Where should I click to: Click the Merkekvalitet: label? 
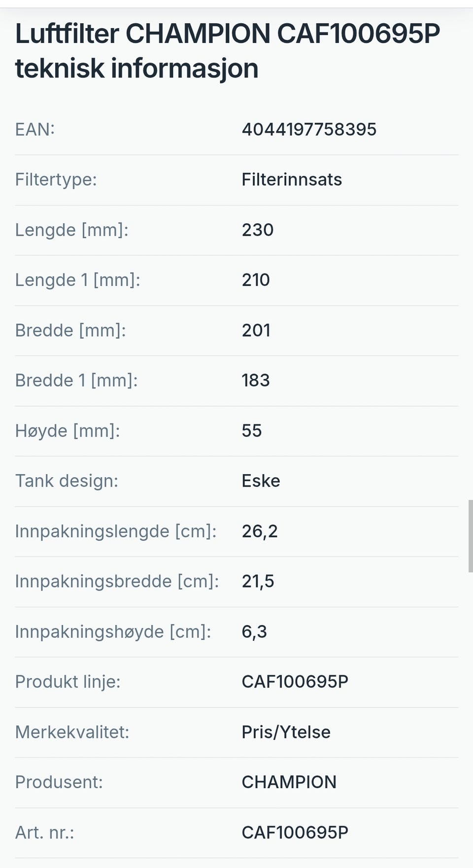(72, 732)
